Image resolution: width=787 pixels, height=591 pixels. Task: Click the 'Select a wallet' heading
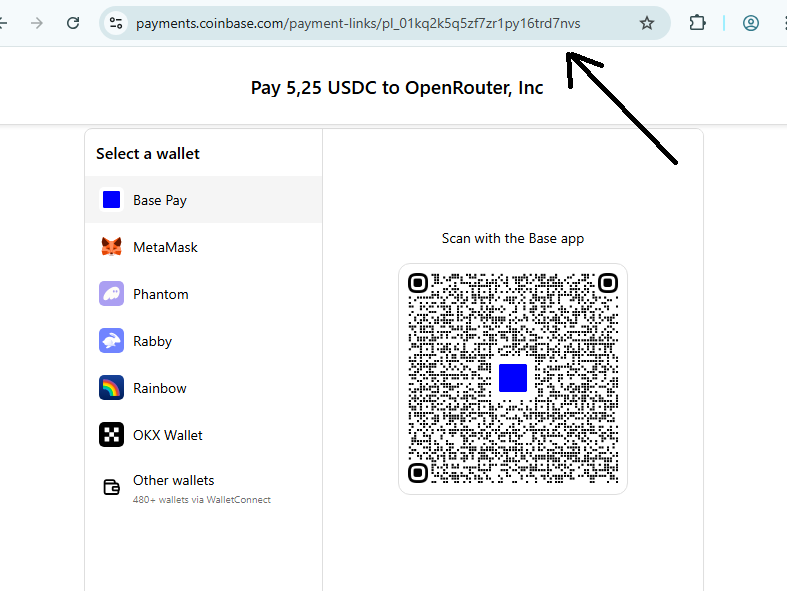[x=148, y=154]
